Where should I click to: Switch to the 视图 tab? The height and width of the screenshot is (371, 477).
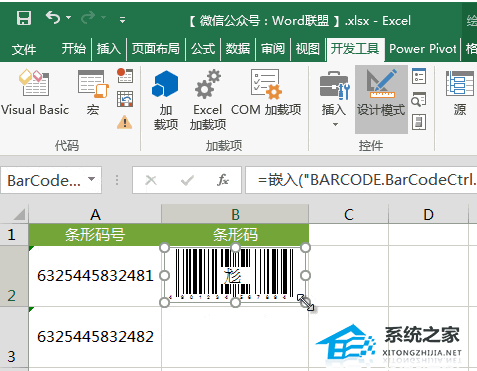pyautogui.click(x=308, y=49)
